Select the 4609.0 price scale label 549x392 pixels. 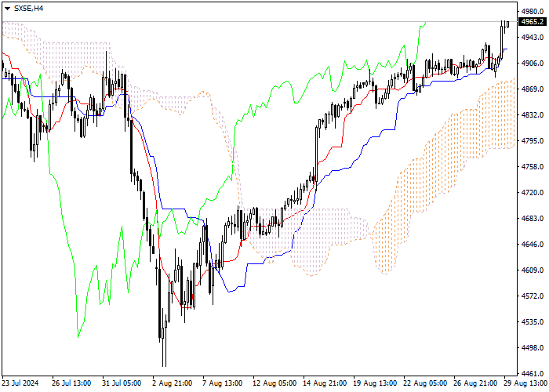click(x=533, y=270)
